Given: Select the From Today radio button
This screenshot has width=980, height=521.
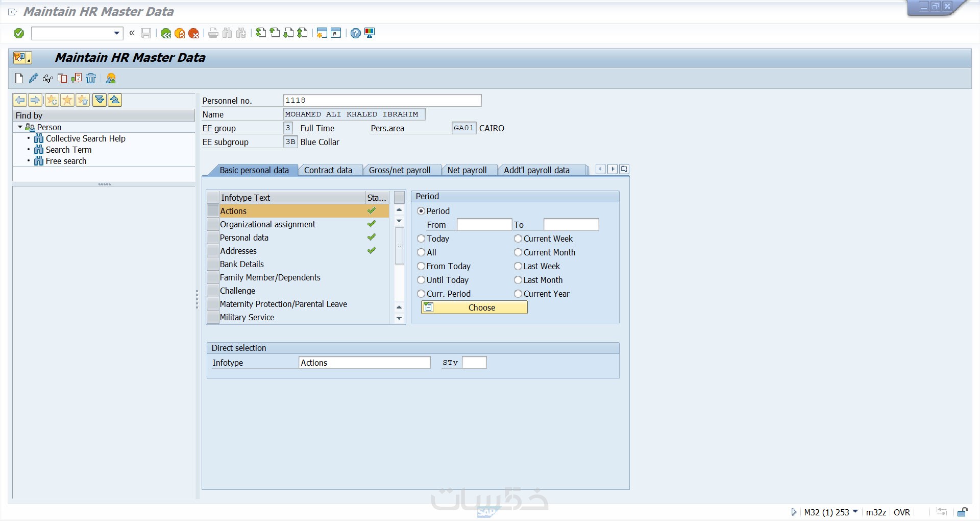Looking at the screenshot, I should click(x=421, y=266).
